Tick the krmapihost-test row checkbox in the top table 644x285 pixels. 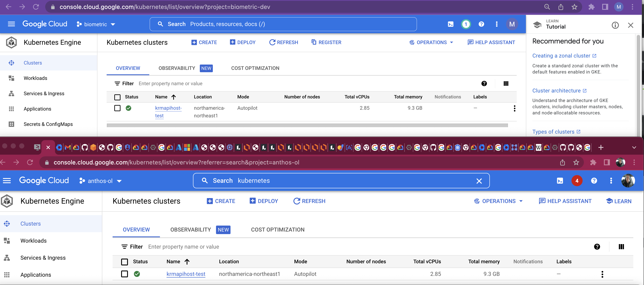coord(117,108)
